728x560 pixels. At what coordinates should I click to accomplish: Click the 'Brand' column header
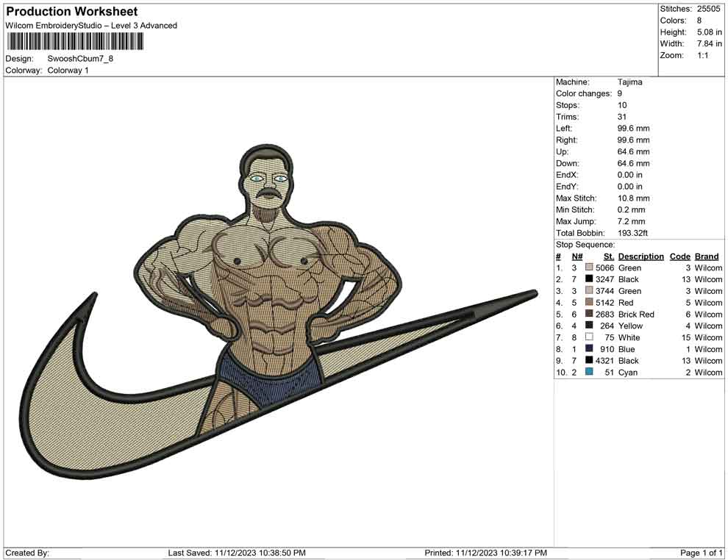pyautogui.click(x=707, y=256)
